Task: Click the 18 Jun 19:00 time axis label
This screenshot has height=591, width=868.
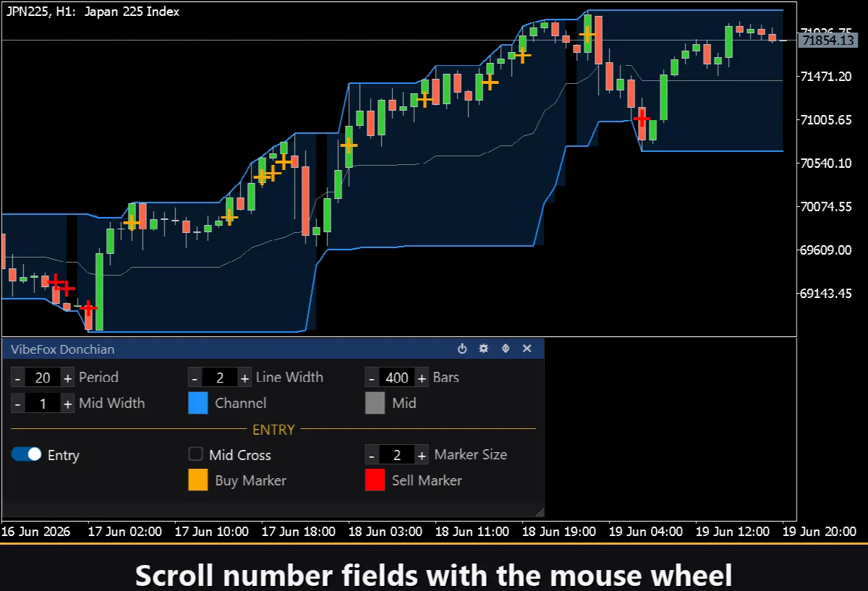Action: click(558, 532)
